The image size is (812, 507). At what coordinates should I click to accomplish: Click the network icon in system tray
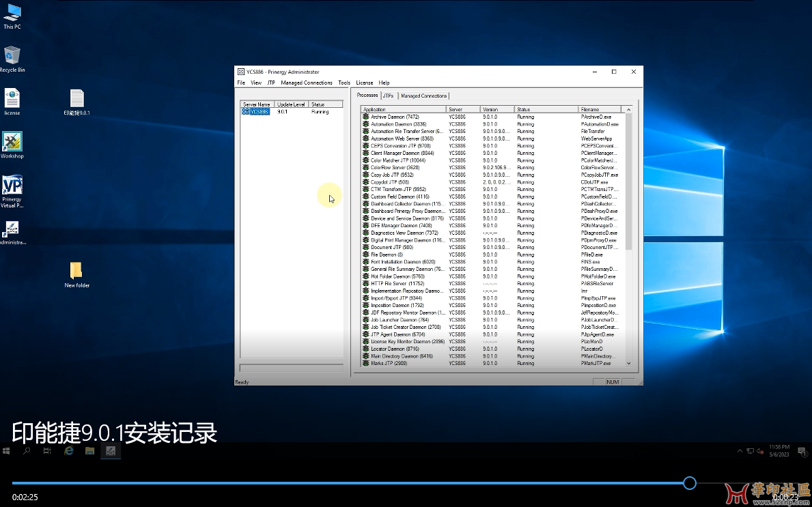tap(750, 451)
